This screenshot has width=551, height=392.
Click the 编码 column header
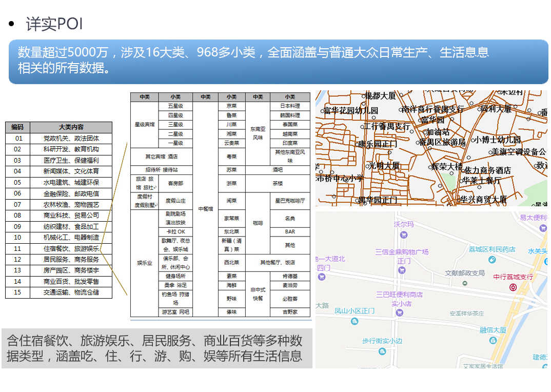click(17, 127)
